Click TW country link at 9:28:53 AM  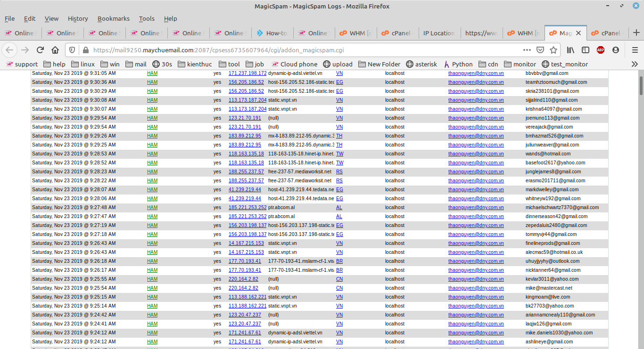339,154
